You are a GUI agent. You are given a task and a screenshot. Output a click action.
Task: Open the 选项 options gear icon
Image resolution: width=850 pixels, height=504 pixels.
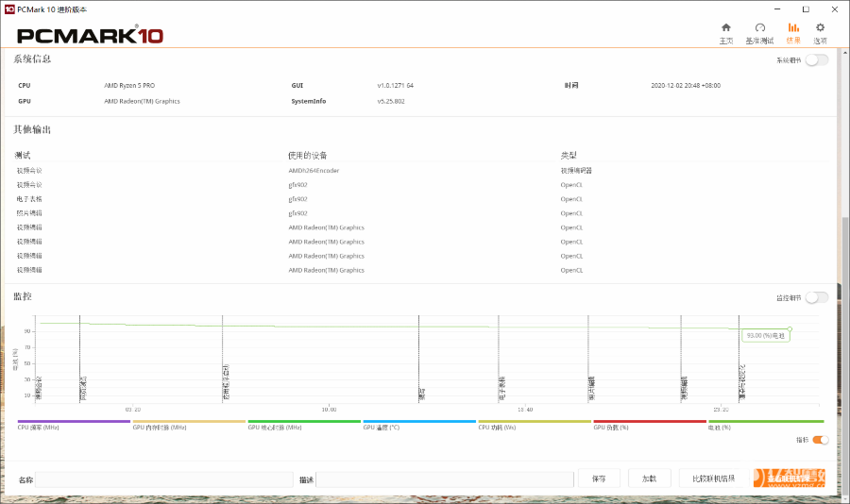pos(820,27)
